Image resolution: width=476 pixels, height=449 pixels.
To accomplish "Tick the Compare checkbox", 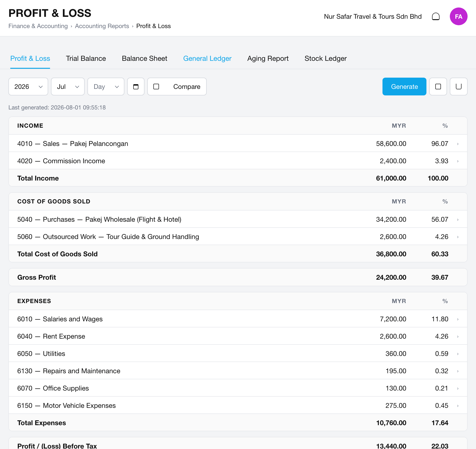I will coord(156,87).
